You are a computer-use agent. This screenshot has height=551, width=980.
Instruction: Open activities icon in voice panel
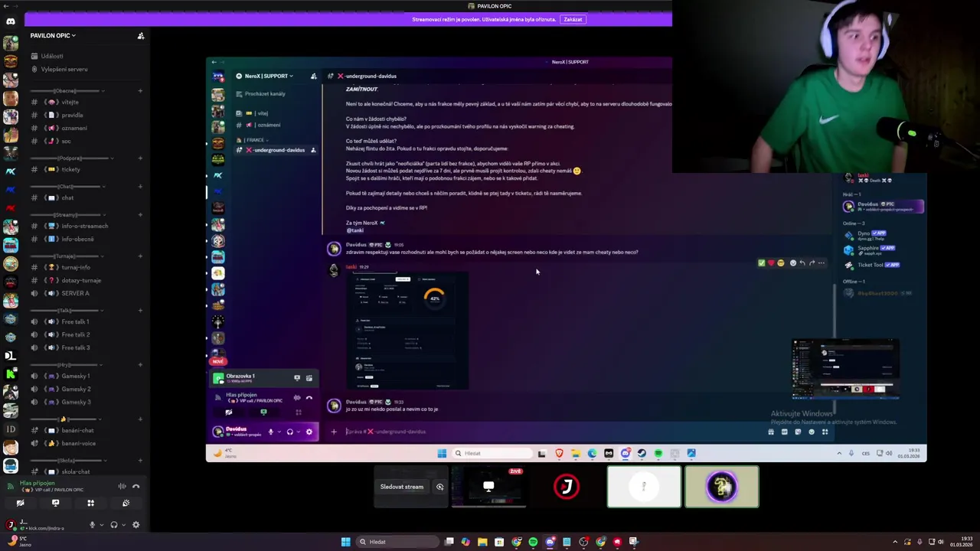click(x=90, y=503)
